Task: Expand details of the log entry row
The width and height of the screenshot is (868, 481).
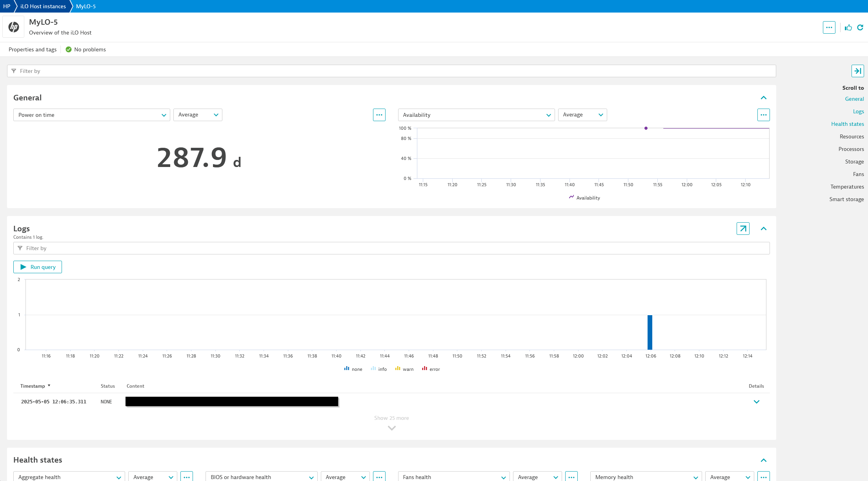Action: [757, 402]
